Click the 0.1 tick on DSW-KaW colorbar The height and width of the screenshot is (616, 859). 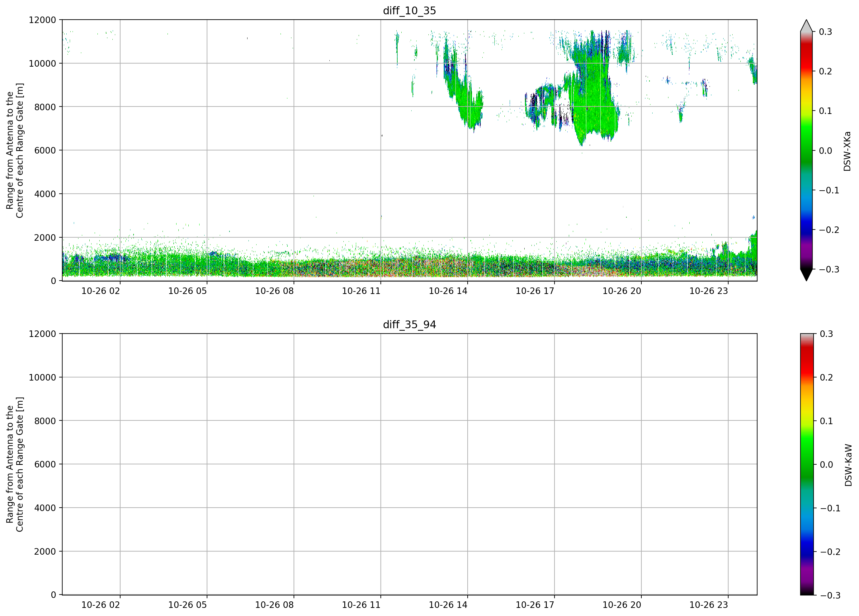click(x=826, y=421)
